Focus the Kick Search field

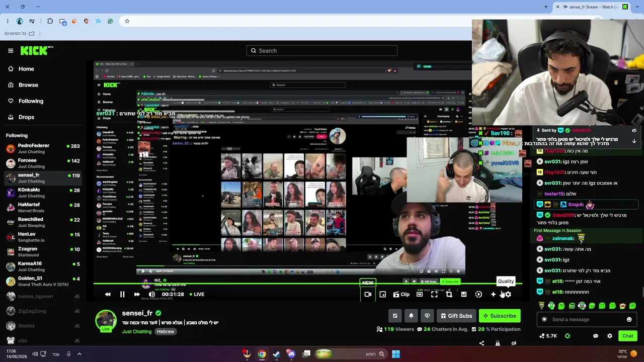(322, 51)
